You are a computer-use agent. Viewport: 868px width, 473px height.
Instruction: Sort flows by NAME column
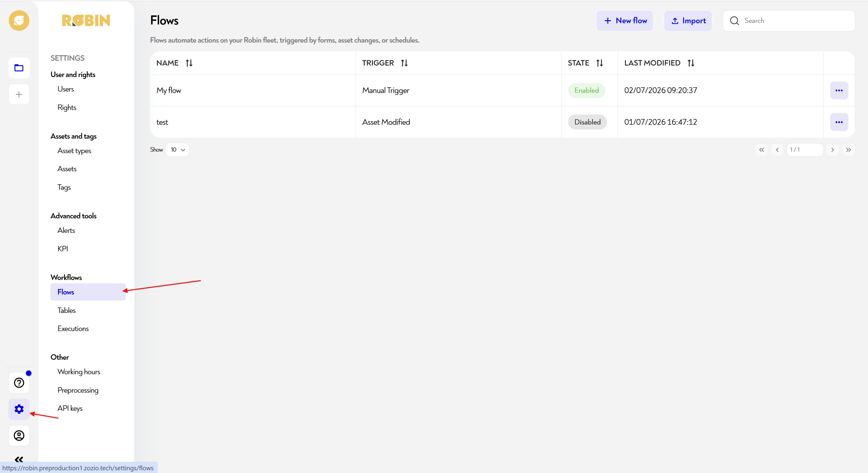tap(189, 63)
